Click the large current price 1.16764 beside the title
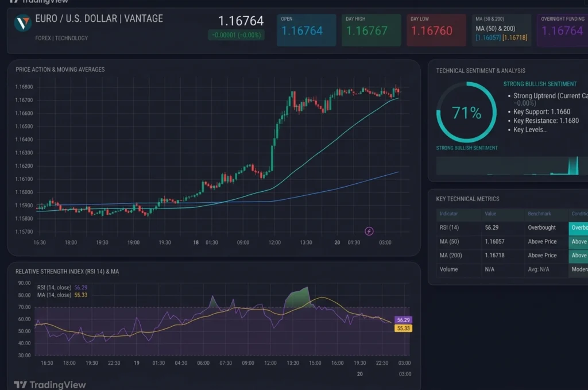 click(241, 21)
